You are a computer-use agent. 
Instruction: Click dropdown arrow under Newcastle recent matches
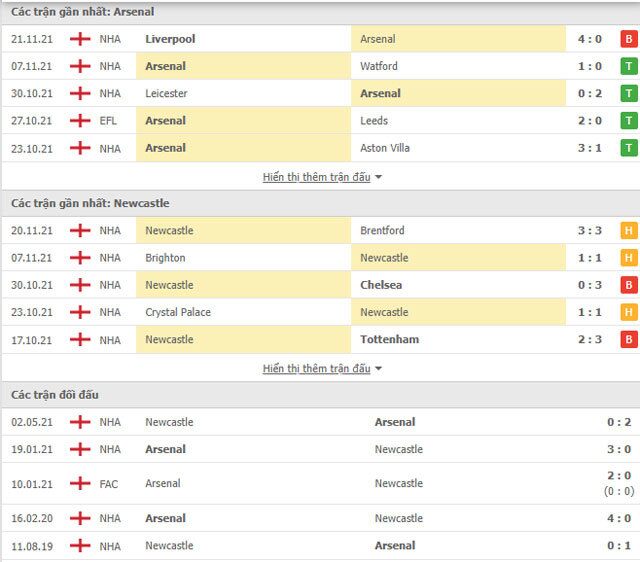pyautogui.click(x=378, y=369)
